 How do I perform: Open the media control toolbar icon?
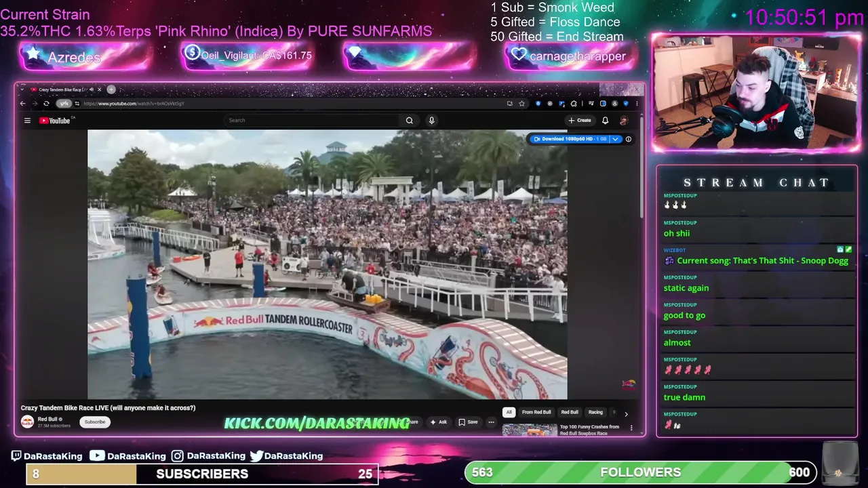point(591,103)
